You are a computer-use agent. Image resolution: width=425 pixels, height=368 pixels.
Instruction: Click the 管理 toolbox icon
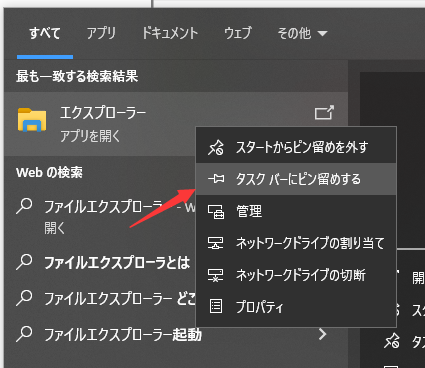click(x=216, y=212)
